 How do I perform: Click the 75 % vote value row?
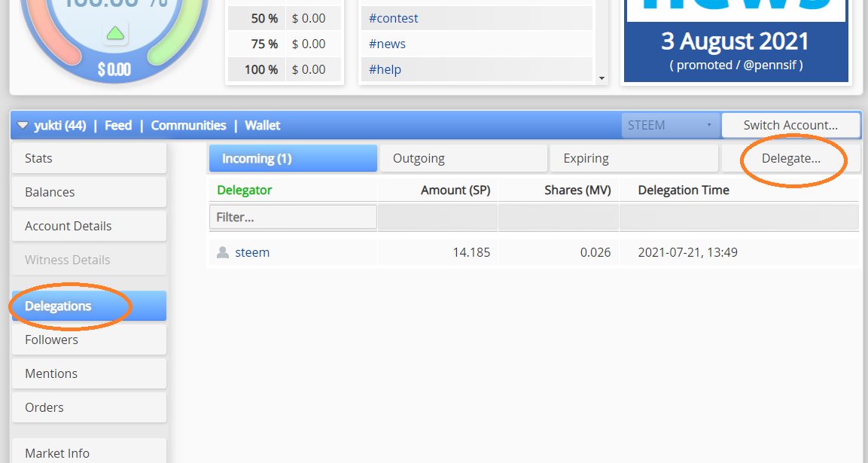(x=285, y=44)
